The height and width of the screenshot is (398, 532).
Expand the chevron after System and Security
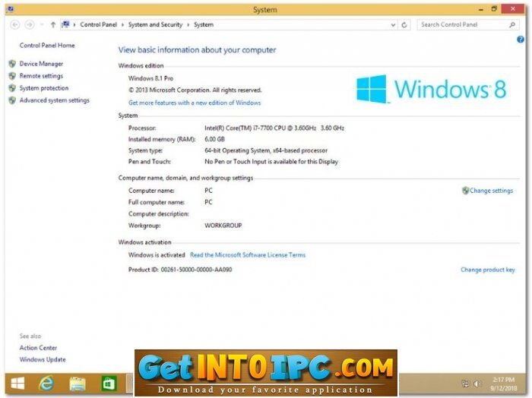point(188,25)
